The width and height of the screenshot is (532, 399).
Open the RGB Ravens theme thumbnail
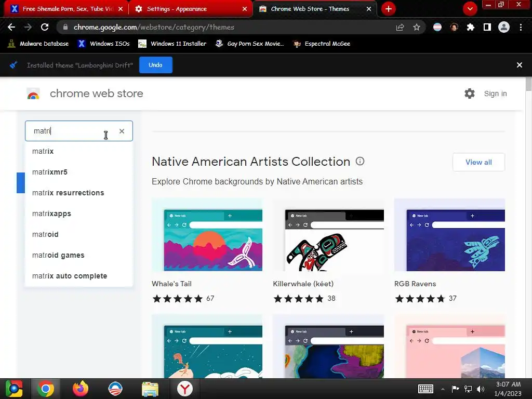pos(449,235)
